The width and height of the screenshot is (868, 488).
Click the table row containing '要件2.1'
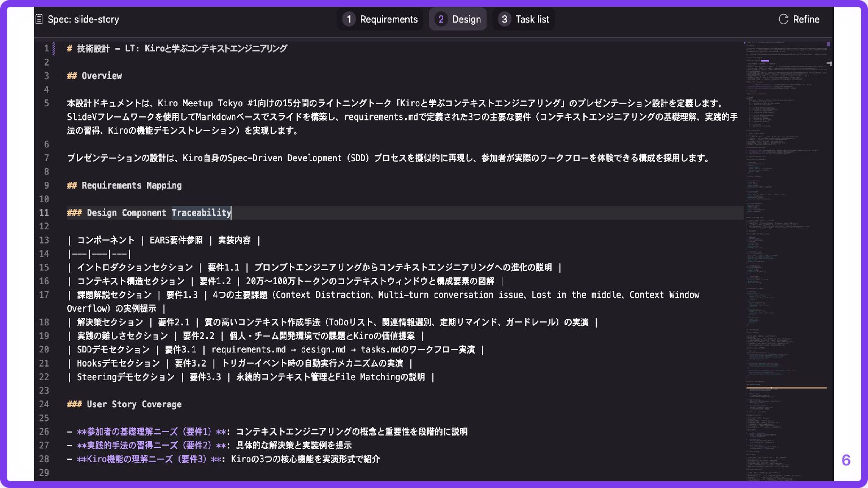pos(332,323)
